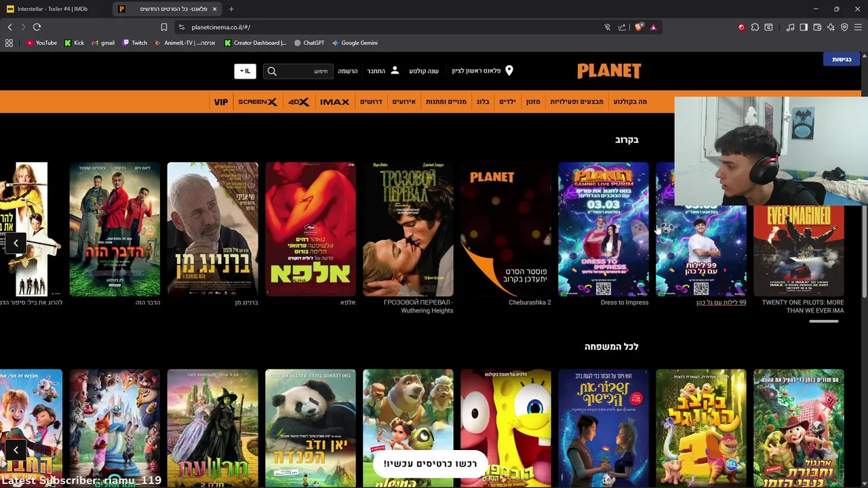
Task: Open the אלפא movie poster
Action: 310,229
